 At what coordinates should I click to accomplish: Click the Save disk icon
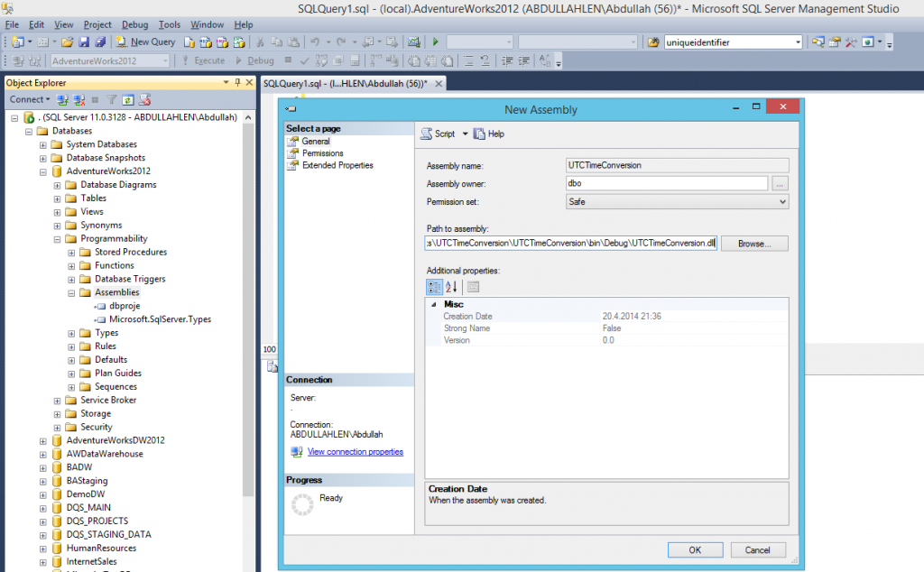tap(84, 42)
